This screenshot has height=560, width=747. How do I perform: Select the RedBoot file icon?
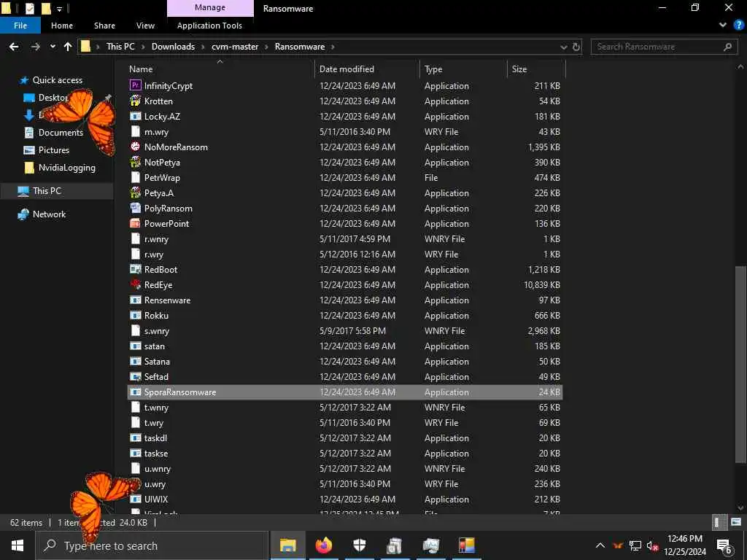click(135, 269)
